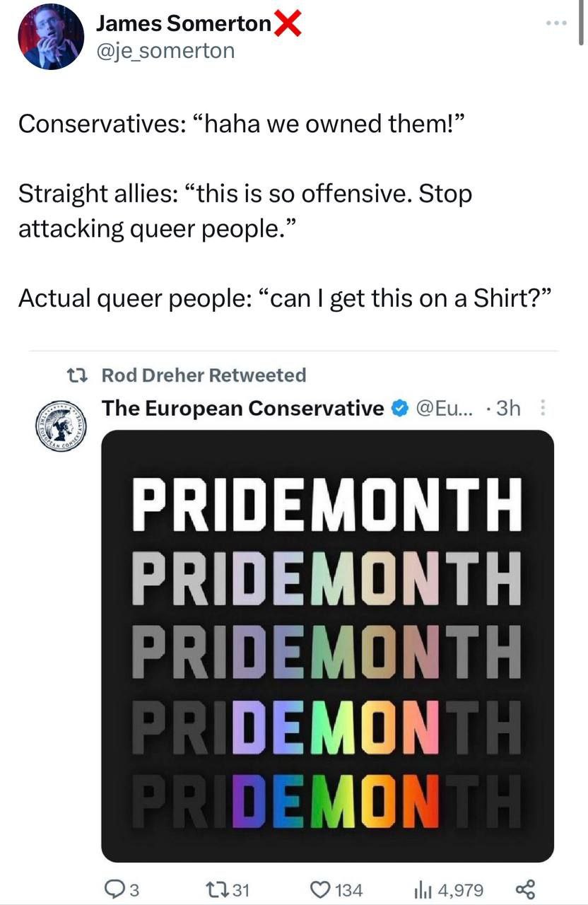Expand the quoted tweet's vertical dots menu
The height and width of the screenshot is (905, 588).
point(543,408)
